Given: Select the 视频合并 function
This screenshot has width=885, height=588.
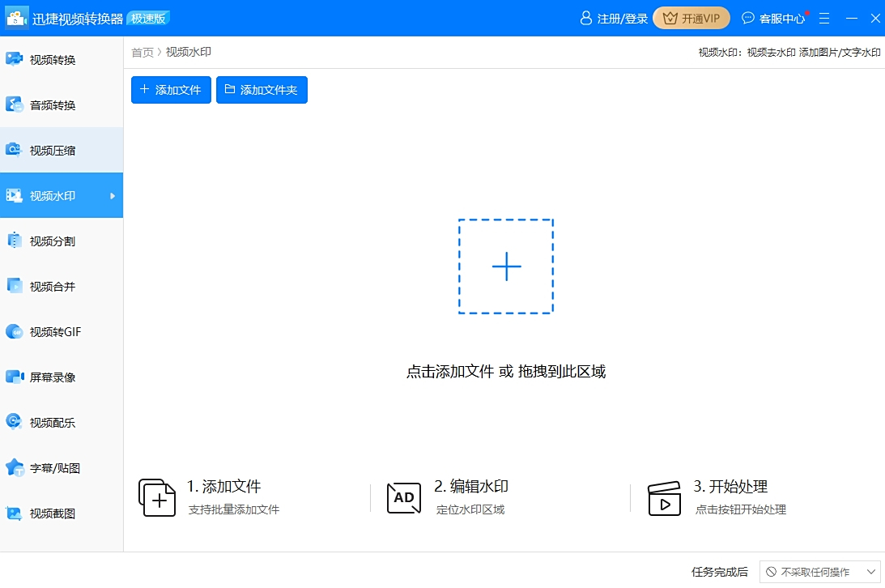Looking at the screenshot, I should coord(49,286).
